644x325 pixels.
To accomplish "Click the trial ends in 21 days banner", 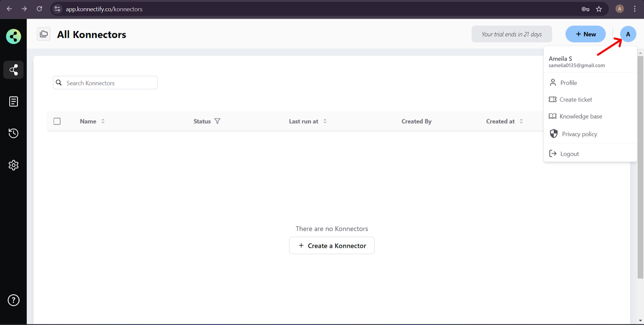I will click(512, 34).
